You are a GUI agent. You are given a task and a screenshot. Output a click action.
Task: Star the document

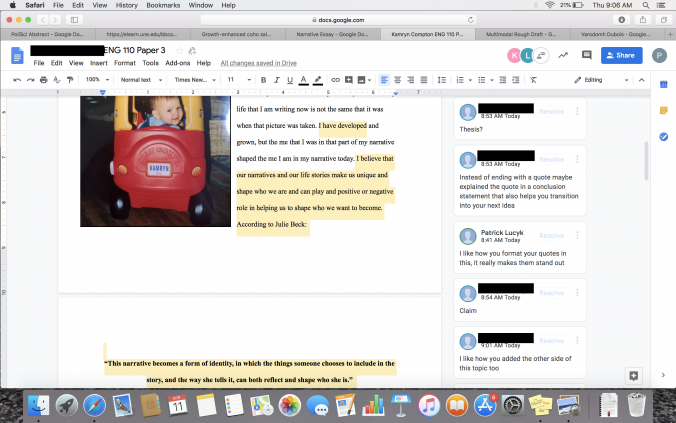tap(179, 50)
